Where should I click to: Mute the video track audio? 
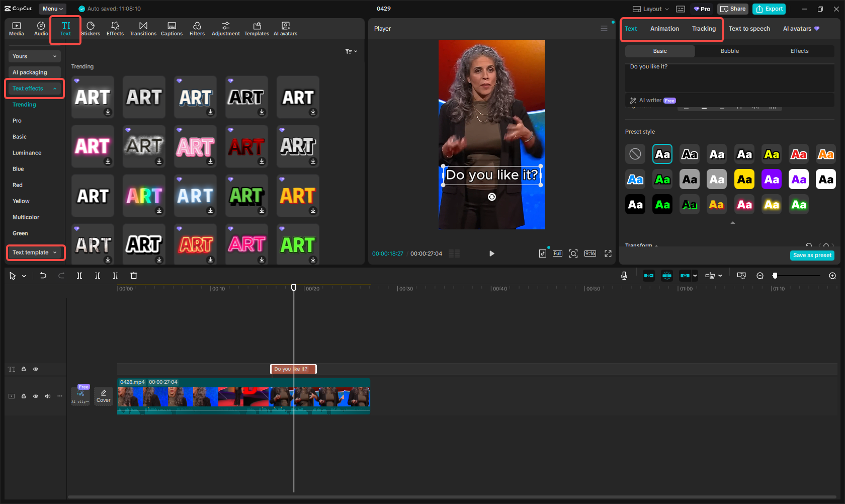coord(48,396)
